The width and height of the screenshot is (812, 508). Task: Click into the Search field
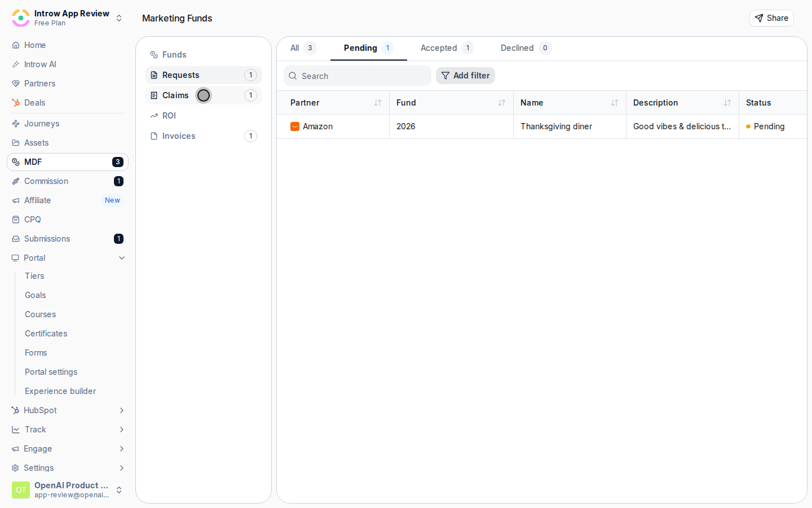pos(358,76)
